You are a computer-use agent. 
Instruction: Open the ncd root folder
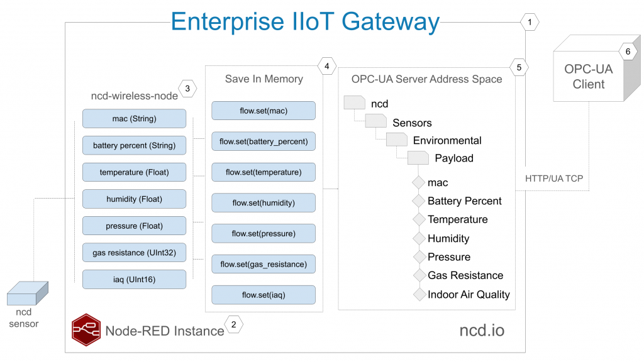355,102
